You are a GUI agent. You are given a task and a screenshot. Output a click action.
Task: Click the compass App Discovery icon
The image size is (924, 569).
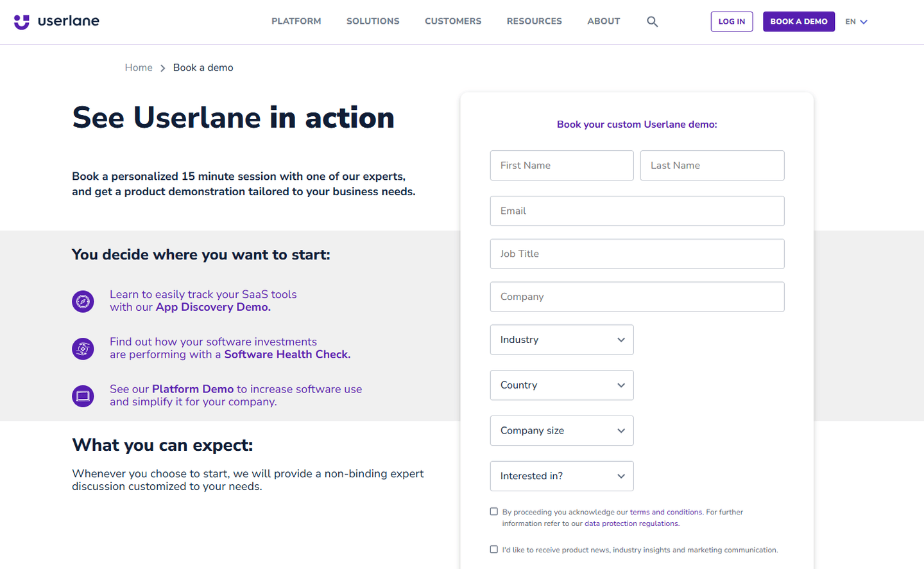(x=83, y=301)
